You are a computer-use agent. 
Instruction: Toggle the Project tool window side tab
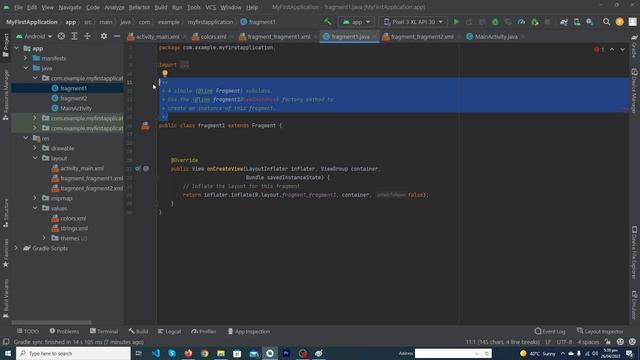(6, 45)
